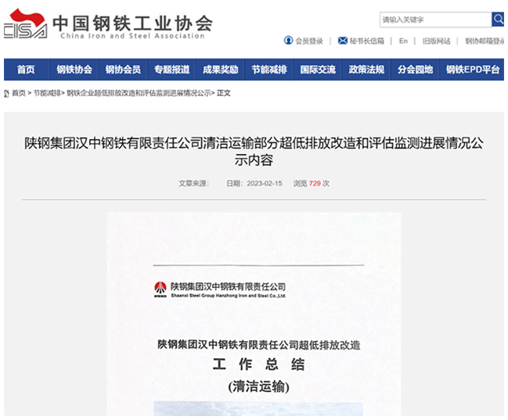Click the article headline title
The image size is (508, 420).
point(254,152)
